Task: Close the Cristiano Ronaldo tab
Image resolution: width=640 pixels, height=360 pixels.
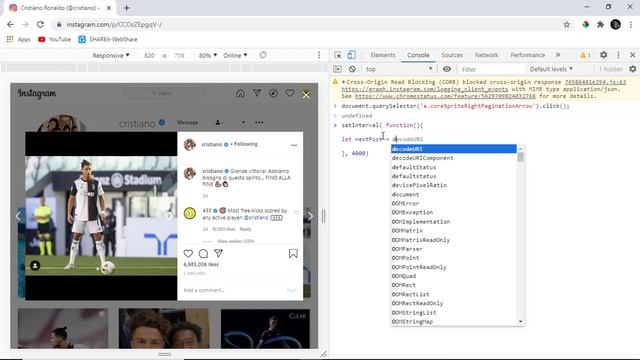Action: 109,8
